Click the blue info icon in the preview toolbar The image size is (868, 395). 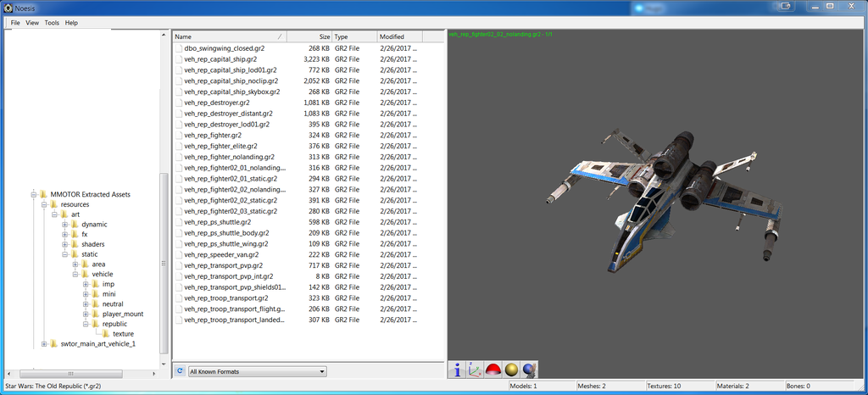(457, 370)
